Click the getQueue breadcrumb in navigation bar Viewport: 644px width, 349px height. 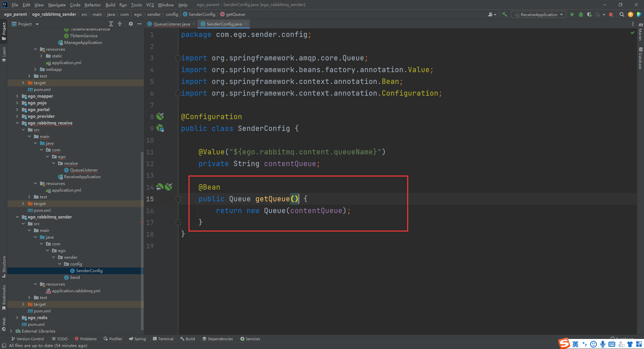(x=232, y=14)
